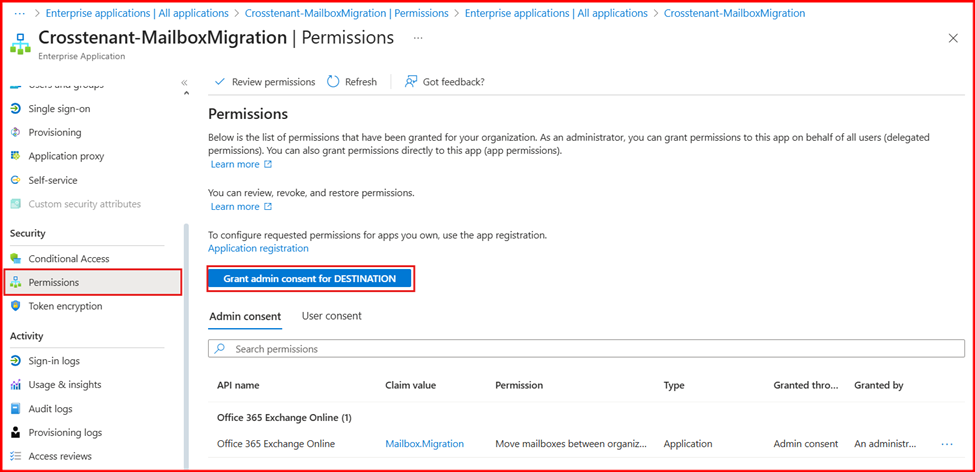Collapse the sidebar with double chevron
The height and width of the screenshot is (472, 975).
click(x=184, y=82)
